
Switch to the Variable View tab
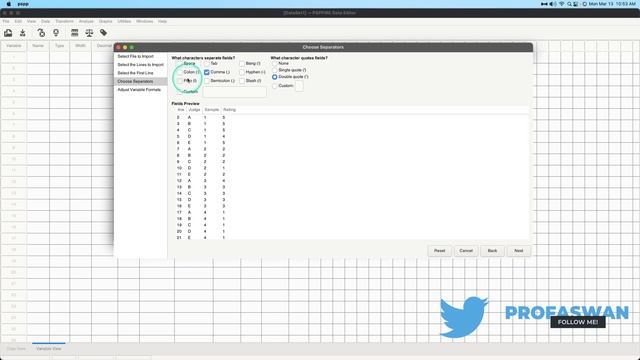tap(49, 349)
